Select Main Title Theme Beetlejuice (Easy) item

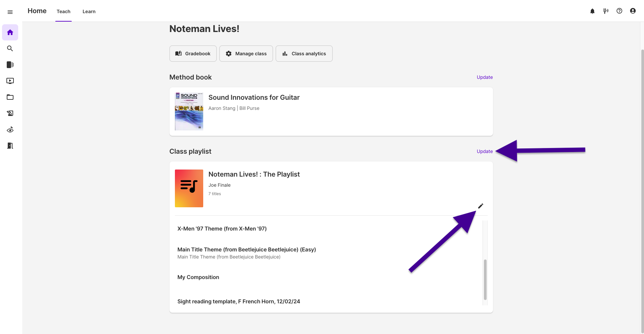tap(247, 249)
